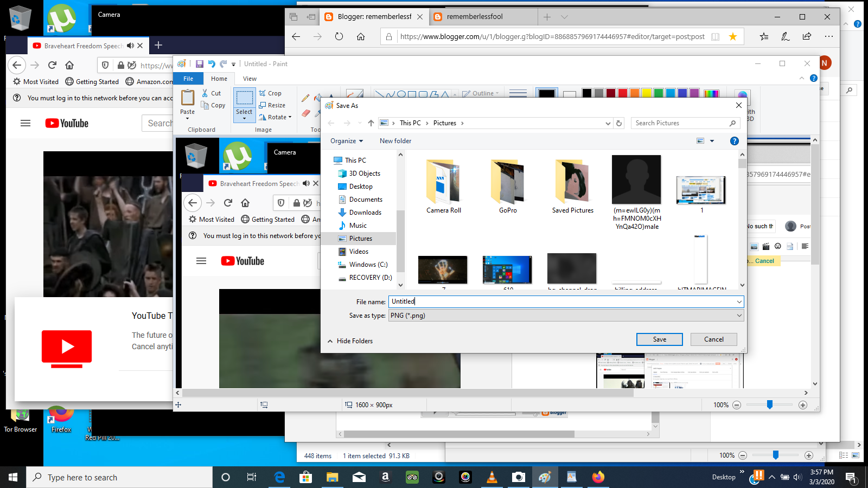Screen dimensions: 868x488
Task: Open Microsoft Store from the taskbar
Action: click(305, 477)
